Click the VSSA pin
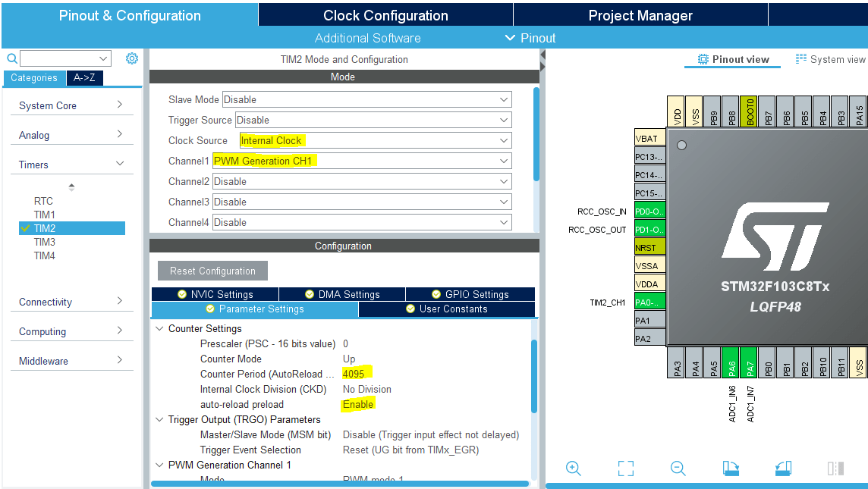The width and height of the screenshot is (868, 489). click(649, 266)
